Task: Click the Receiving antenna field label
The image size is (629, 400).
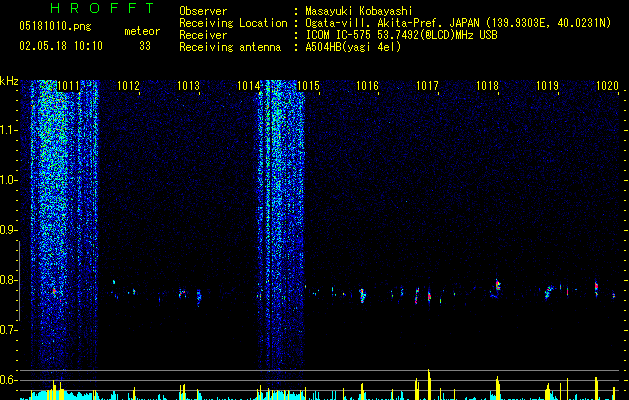Action: pos(230,47)
